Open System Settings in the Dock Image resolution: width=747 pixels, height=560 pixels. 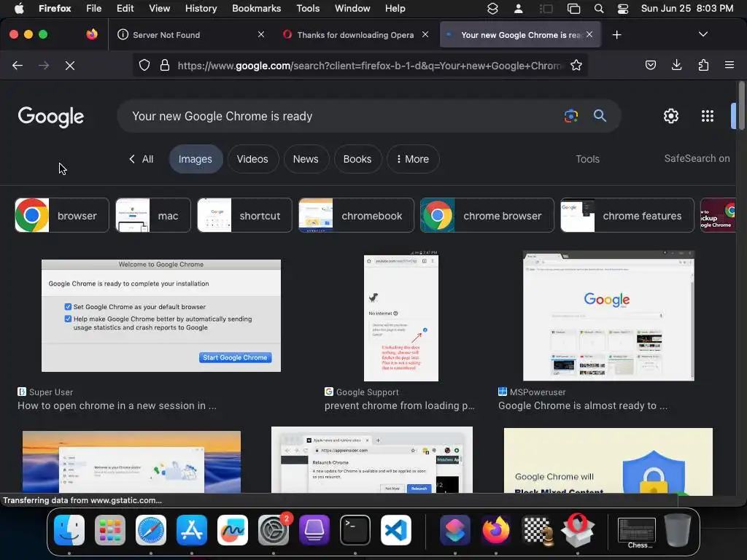[274, 530]
